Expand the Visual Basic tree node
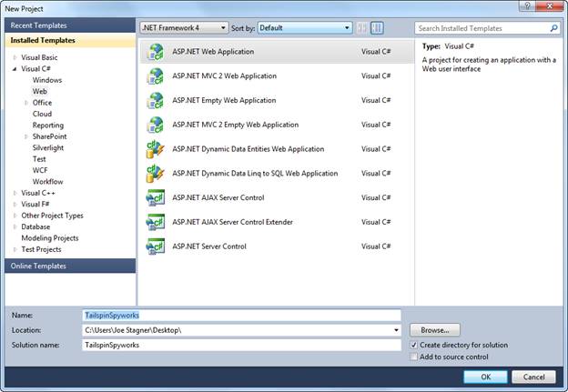 pyautogui.click(x=15, y=57)
